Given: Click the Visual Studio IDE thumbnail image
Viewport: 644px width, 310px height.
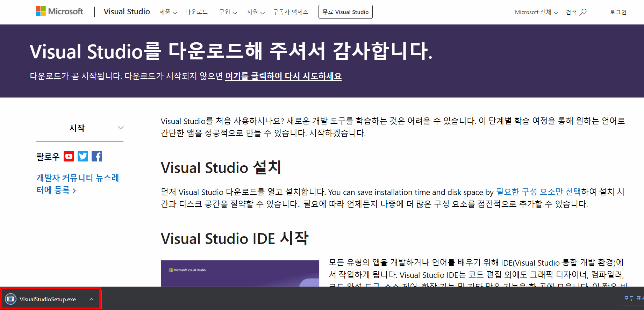Looking at the screenshot, I should [240, 273].
